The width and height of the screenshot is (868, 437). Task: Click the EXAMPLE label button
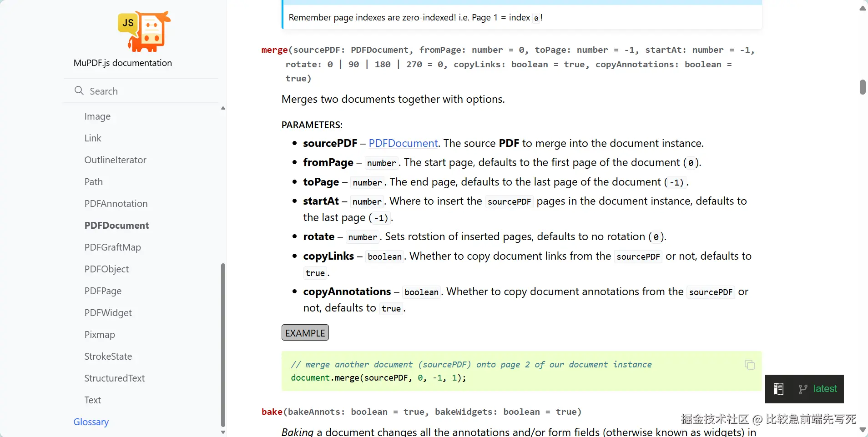(305, 333)
